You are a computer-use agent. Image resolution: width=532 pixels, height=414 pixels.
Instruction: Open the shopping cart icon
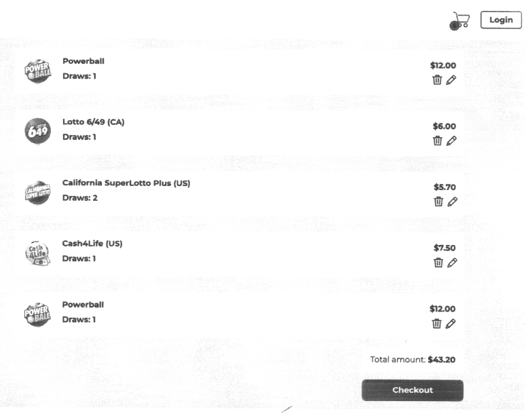pyautogui.click(x=460, y=22)
